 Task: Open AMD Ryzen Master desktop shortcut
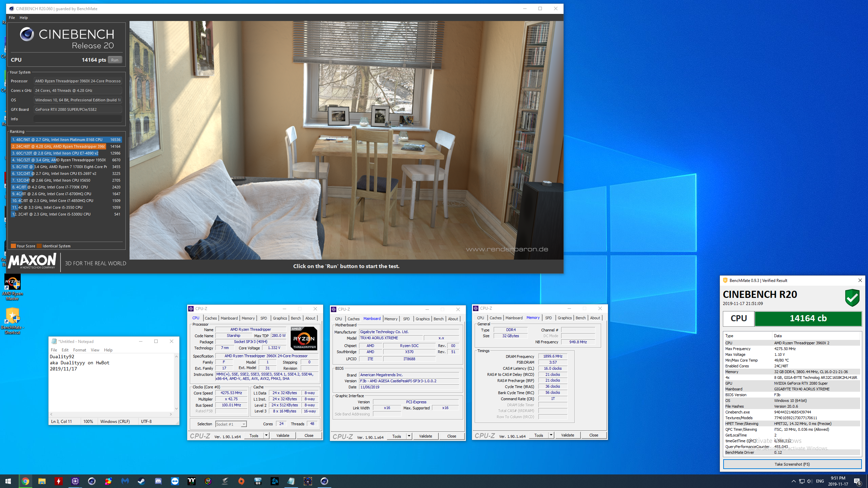13,287
